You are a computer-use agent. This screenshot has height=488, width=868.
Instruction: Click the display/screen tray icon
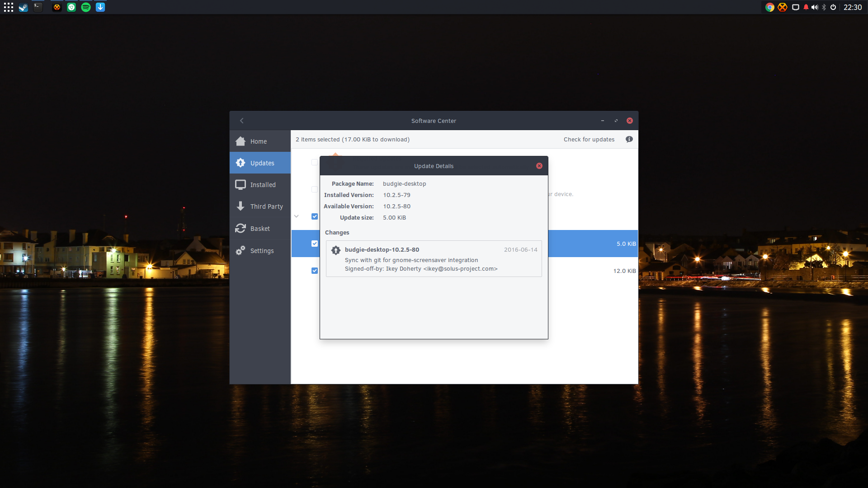click(796, 7)
